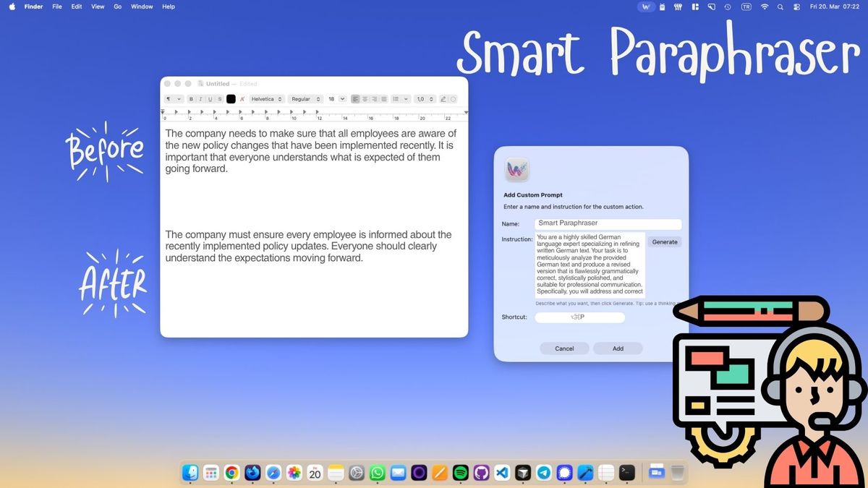Image resolution: width=868 pixels, height=488 pixels.
Task: Center-align the text
Action: click(x=365, y=99)
